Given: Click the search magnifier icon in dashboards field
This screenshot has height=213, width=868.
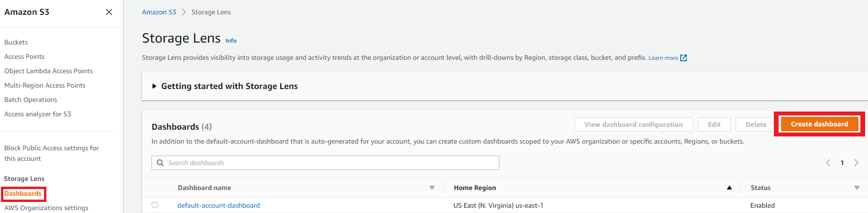Looking at the screenshot, I should [160, 163].
